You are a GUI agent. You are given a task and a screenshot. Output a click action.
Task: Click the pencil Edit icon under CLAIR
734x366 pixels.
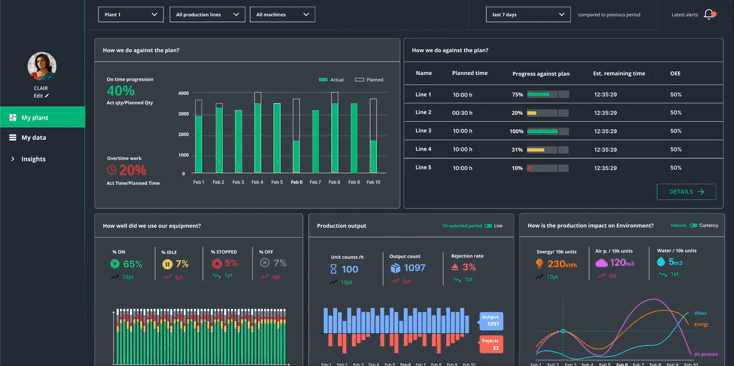(x=47, y=95)
